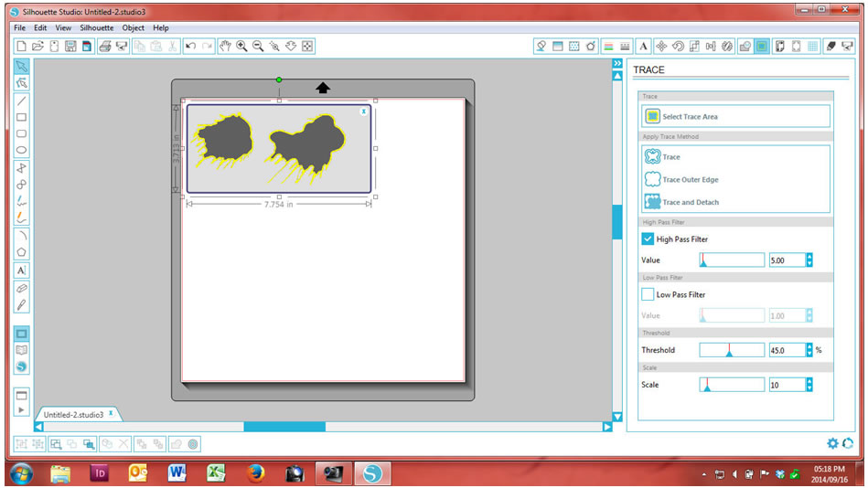The width and height of the screenshot is (868, 488).
Task: Save to SD card
Action: point(87,46)
